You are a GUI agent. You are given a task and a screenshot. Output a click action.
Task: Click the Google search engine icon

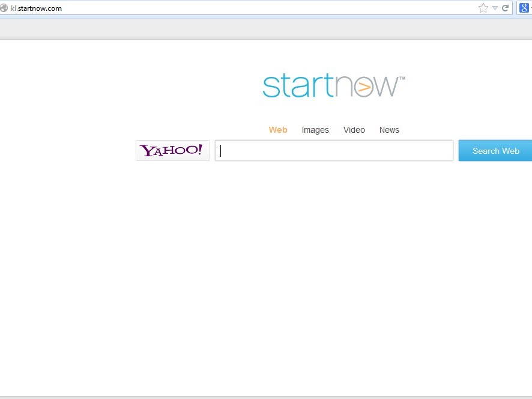pyautogui.click(x=524, y=8)
